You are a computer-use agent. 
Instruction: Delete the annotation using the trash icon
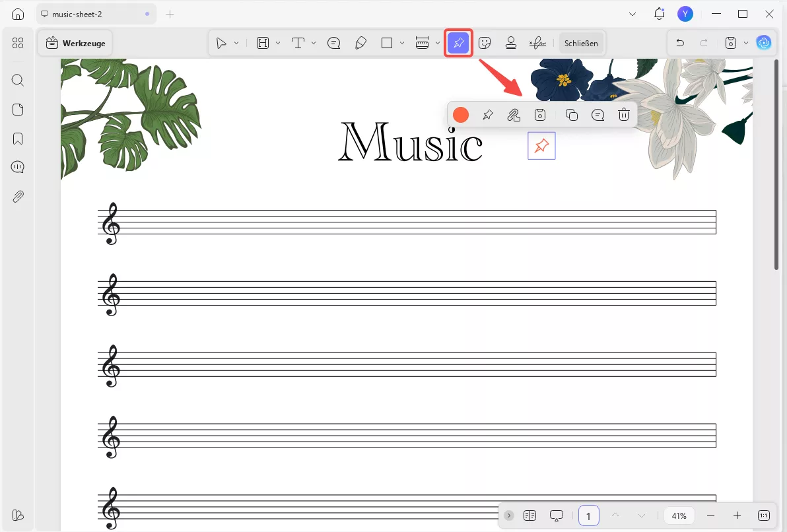tap(623, 114)
